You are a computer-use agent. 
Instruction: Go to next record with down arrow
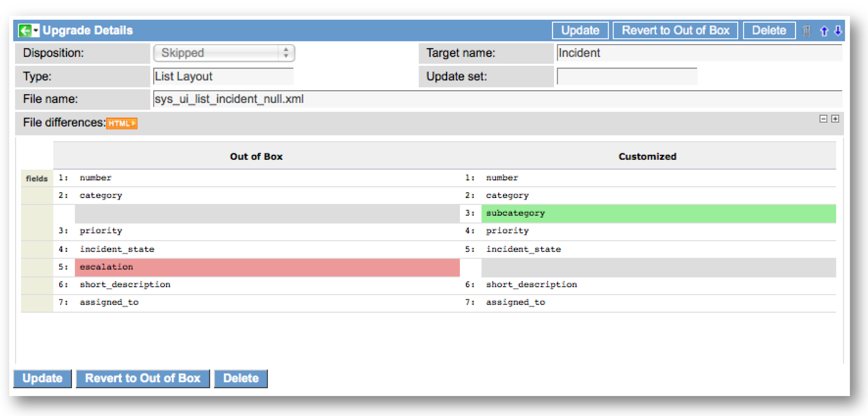click(838, 31)
